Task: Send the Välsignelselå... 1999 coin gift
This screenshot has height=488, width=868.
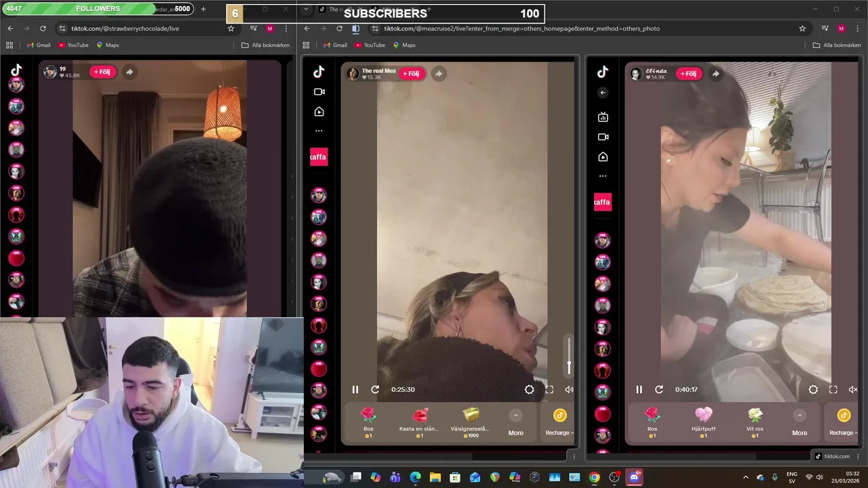Action: pyautogui.click(x=470, y=422)
